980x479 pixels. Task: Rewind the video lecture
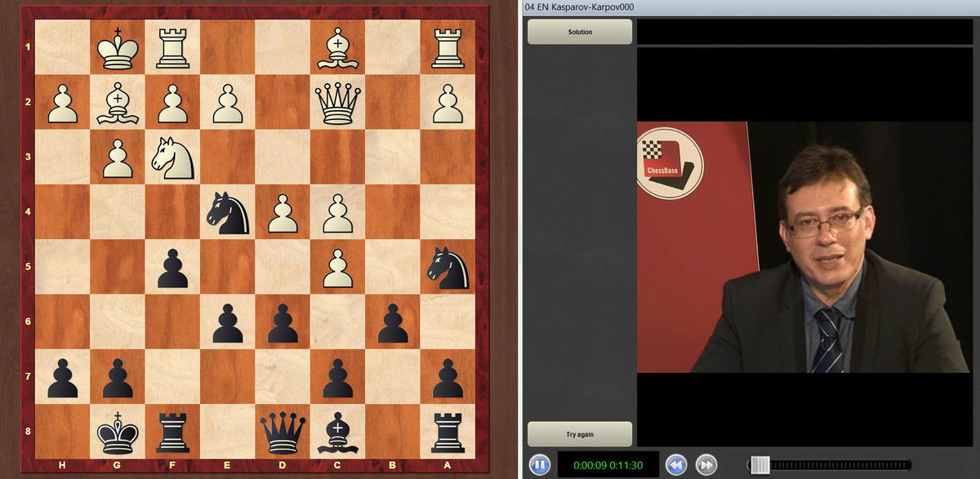676,464
